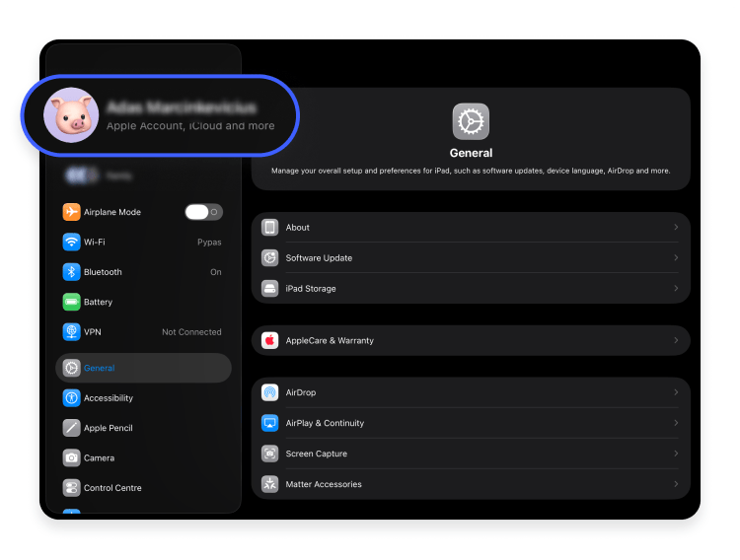
Task: Click the General gear icon in sidebar
Action: coord(71,368)
